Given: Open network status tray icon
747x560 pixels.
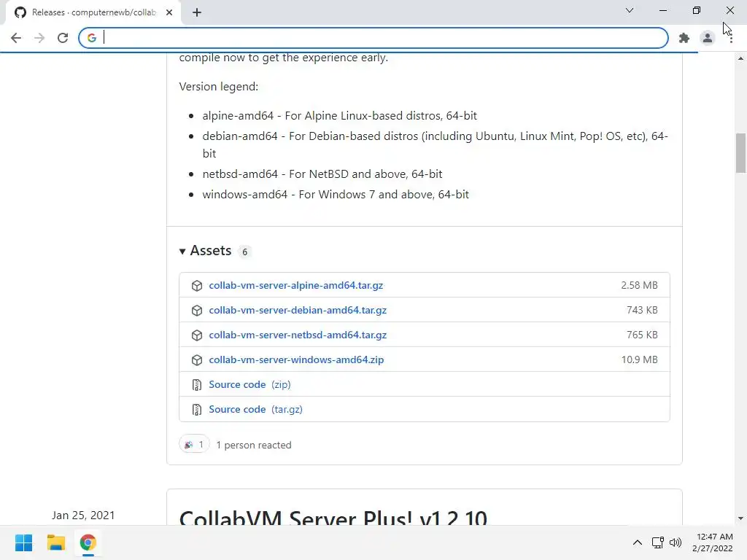Looking at the screenshot, I should pos(658,542).
